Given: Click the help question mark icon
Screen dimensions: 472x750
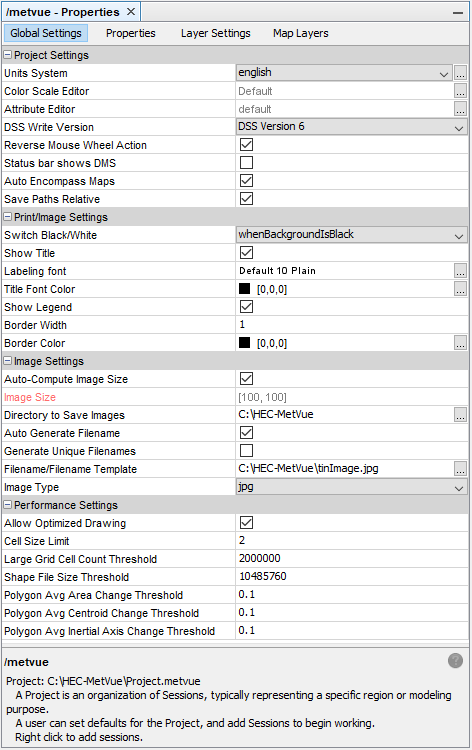Looking at the screenshot, I should [x=455, y=661].
